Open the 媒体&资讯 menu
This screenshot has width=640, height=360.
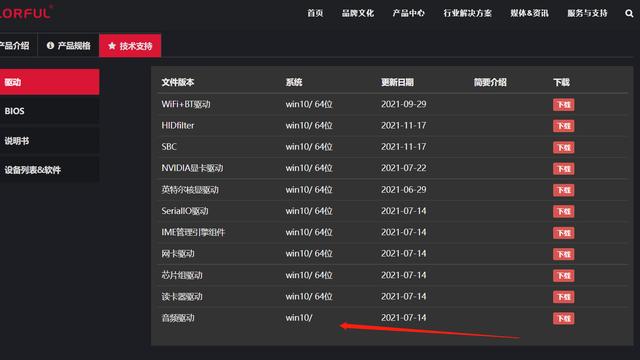(x=529, y=13)
